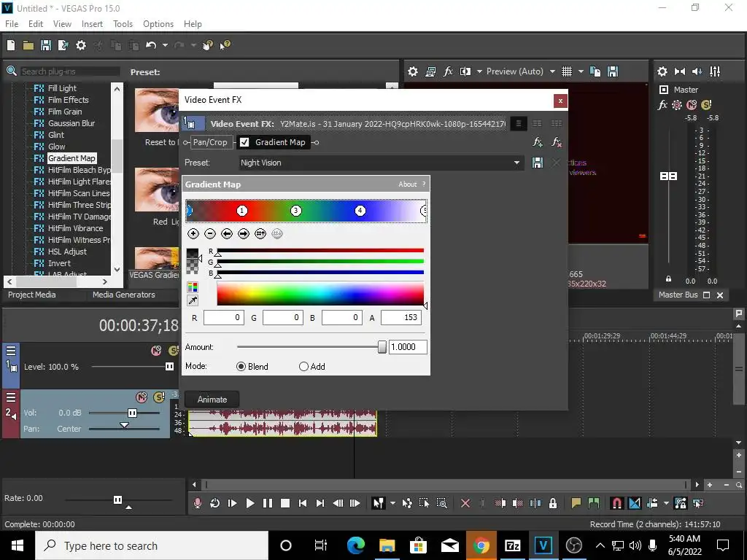Expand the split screen view dropdown arrow
This screenshot has height=560, width=747.
pyautogui.click(x=479, y=71)
